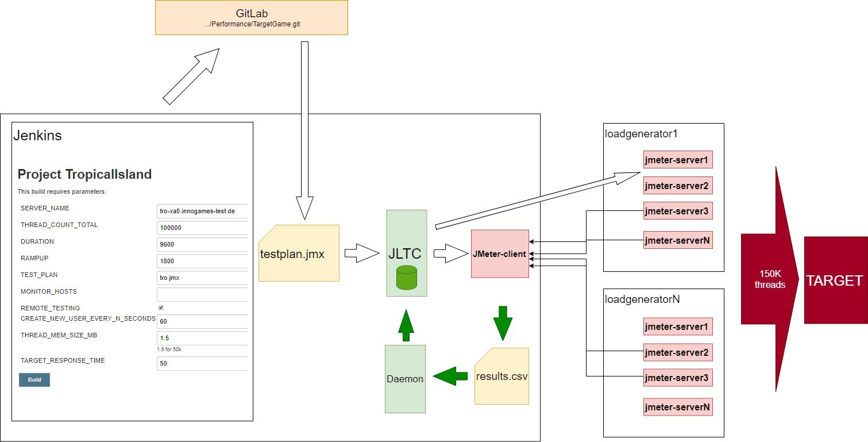This screenshot has width=868, height=442.
Task: Click the CREATE_NEW_USER_EVERY_N_SECONDS field showing 60
Action: tap(202, 322)
